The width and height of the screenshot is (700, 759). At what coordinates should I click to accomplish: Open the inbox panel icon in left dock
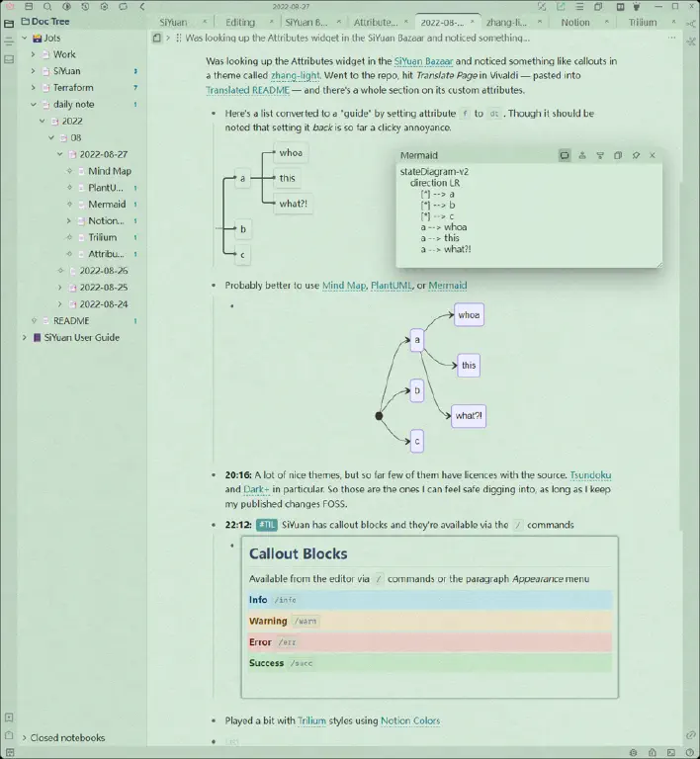click(x=9, y=59)
